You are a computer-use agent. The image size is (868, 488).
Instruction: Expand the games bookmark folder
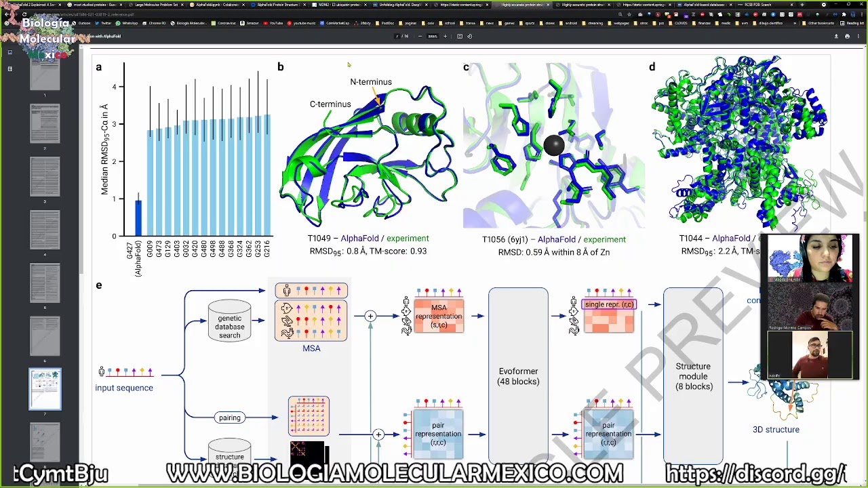pos(507,23)
